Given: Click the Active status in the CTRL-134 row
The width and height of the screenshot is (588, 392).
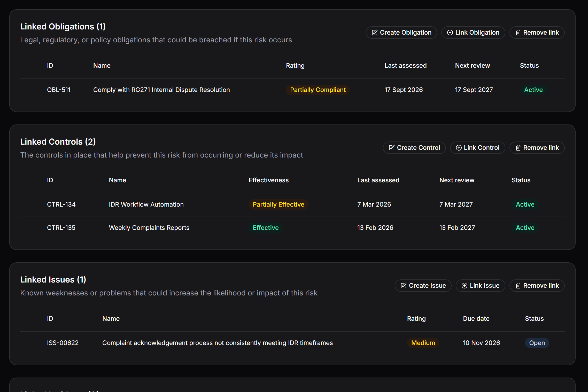Looking at the screenshot, I should (x=525, y=205).
